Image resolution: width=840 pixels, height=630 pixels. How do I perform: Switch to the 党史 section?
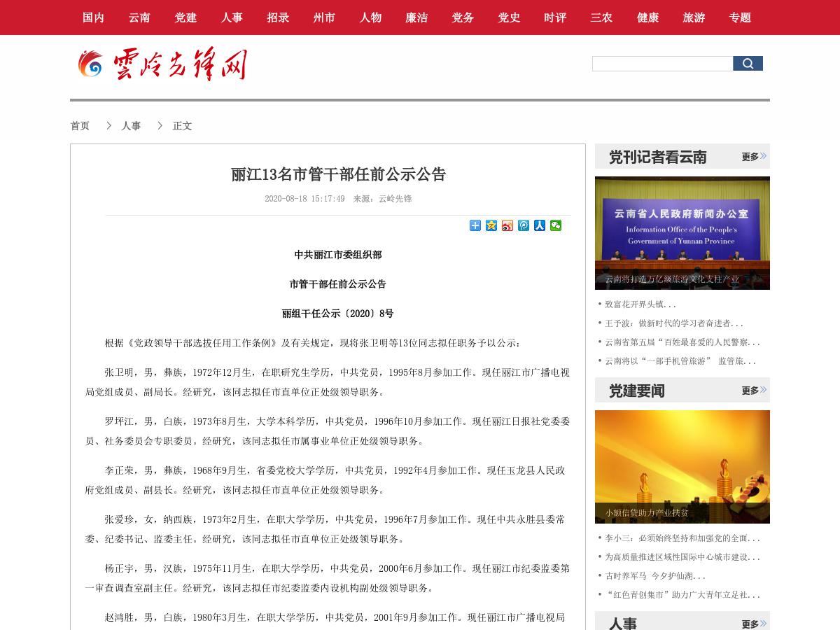click(509, 17)
